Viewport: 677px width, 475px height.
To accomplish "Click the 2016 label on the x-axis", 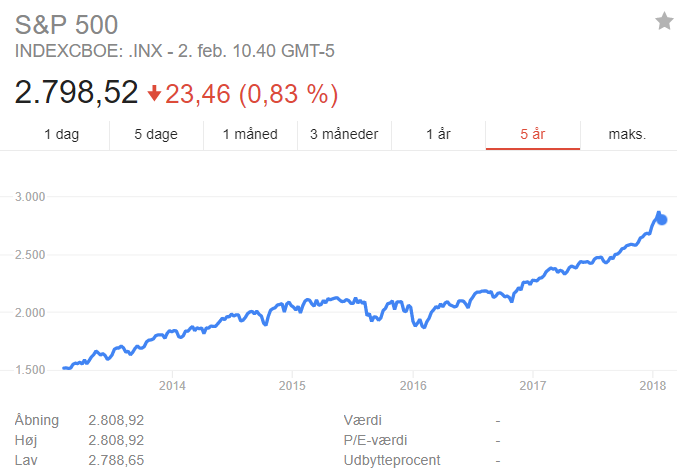I will (413, 385).
